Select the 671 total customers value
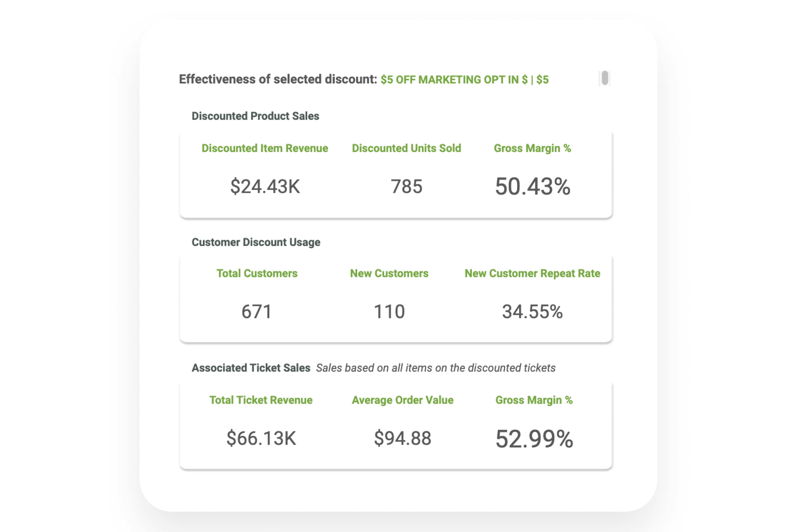The image size is (798, 532). [256, 311]
